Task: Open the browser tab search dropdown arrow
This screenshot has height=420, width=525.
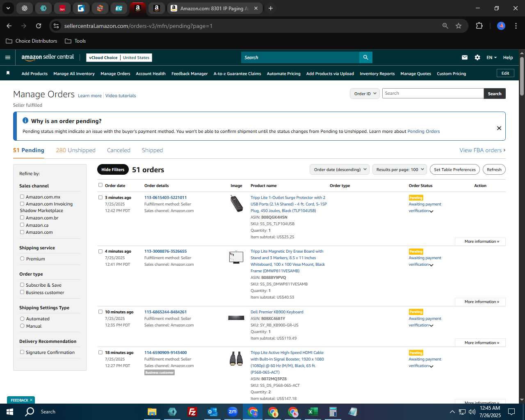Action: coord(8,8)
